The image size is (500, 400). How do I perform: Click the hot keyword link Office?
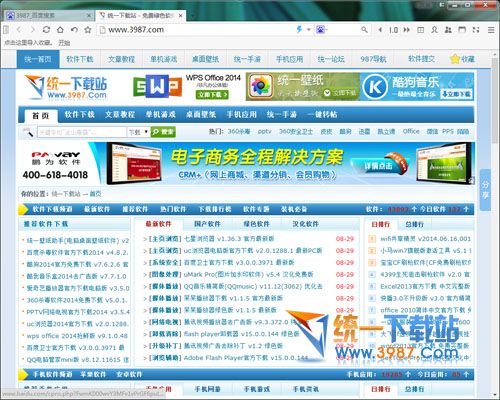(x=411, y=131)
